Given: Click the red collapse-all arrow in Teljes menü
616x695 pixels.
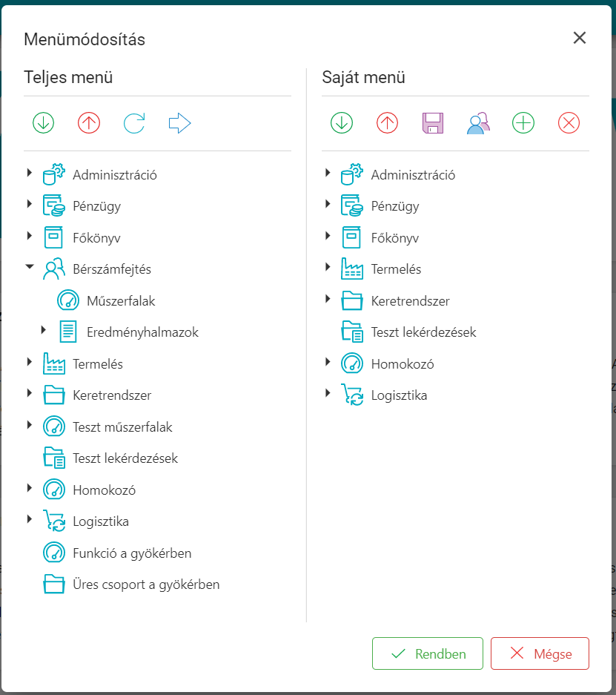Looking at the screenshot, I should 89,123.
